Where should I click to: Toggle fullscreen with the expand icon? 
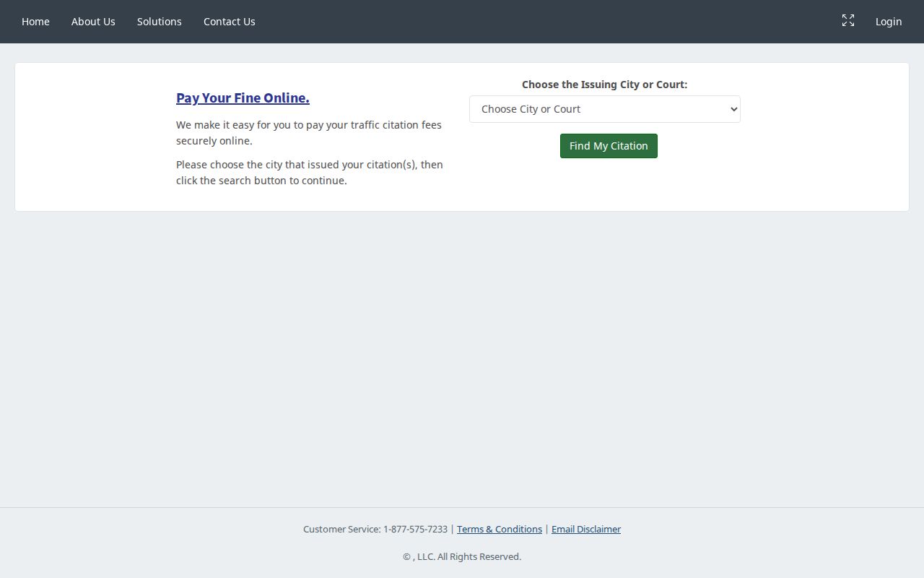tap(848, 21)
